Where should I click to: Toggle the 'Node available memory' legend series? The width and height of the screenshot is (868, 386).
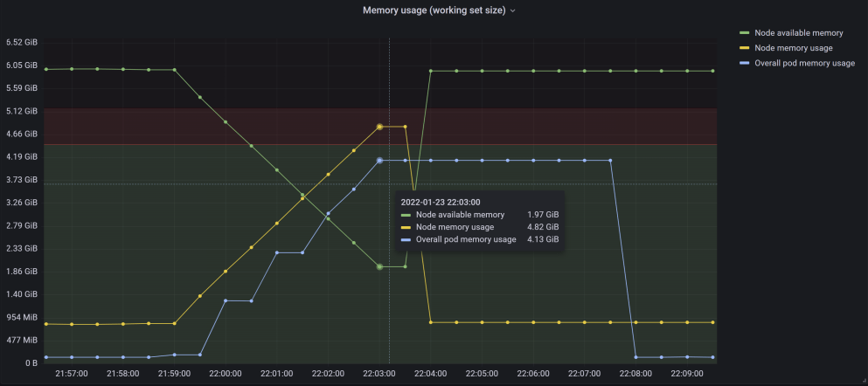point(798,33)
